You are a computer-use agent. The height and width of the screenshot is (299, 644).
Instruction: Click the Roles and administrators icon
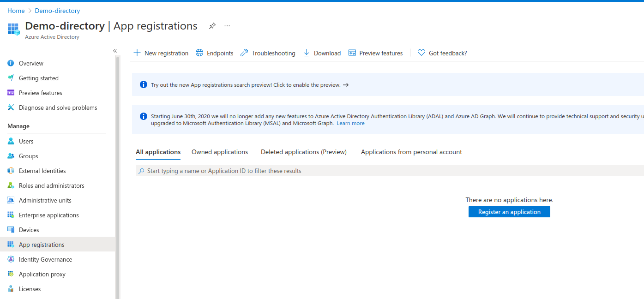[11, 185]
